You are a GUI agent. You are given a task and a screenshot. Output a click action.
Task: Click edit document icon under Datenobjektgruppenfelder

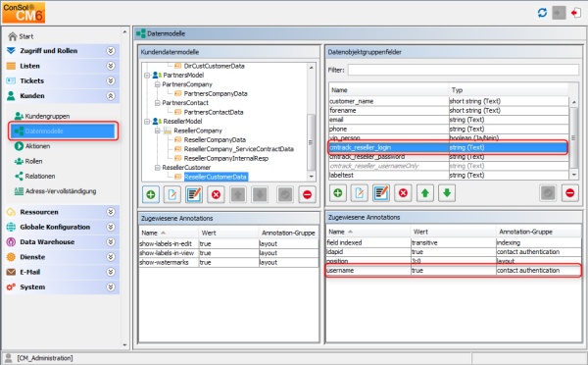tap(360, 193)
